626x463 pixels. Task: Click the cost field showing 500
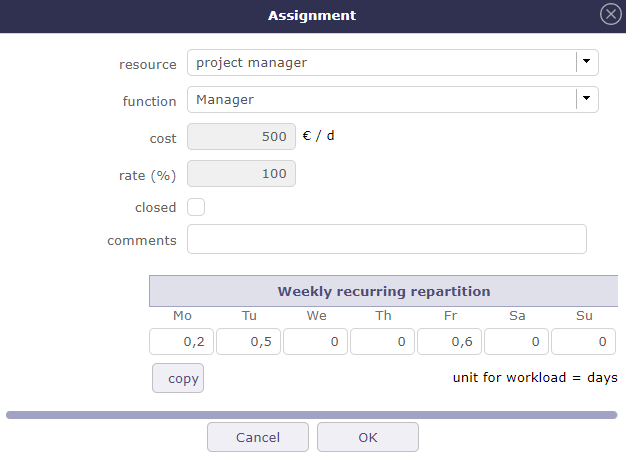tap(242, 137)
